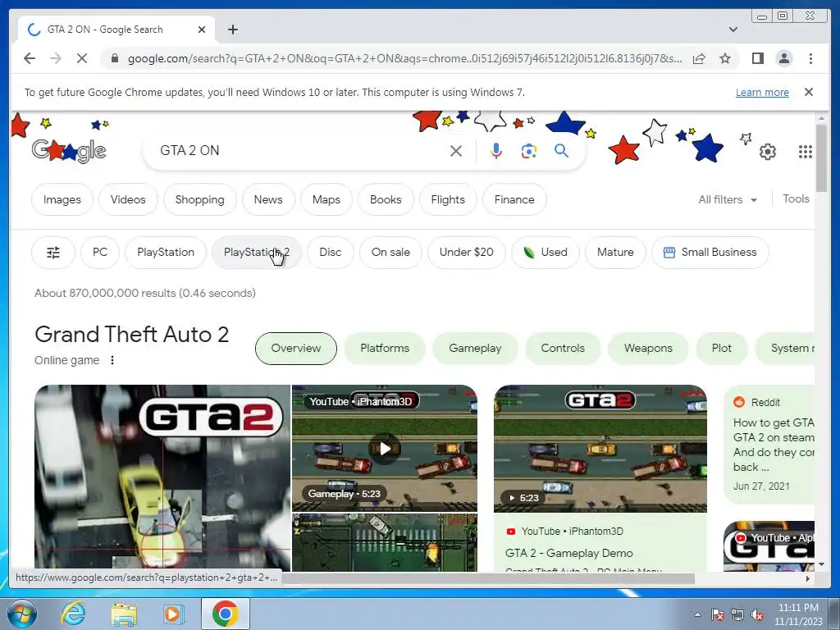Click the forward navigation arrow
The image size is (840, 630).
pos(56,58)
